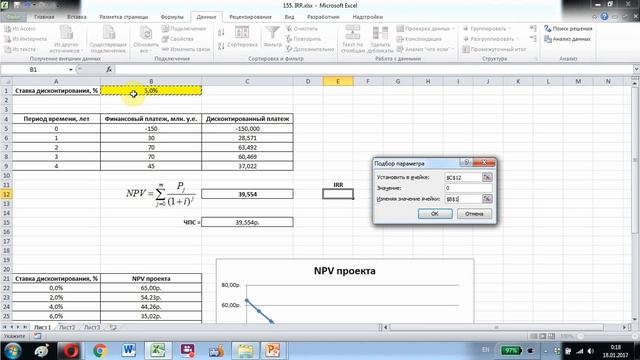Sort descending with the Я-А icon
This screenshot has height=360, width=640.
point(221,46)
